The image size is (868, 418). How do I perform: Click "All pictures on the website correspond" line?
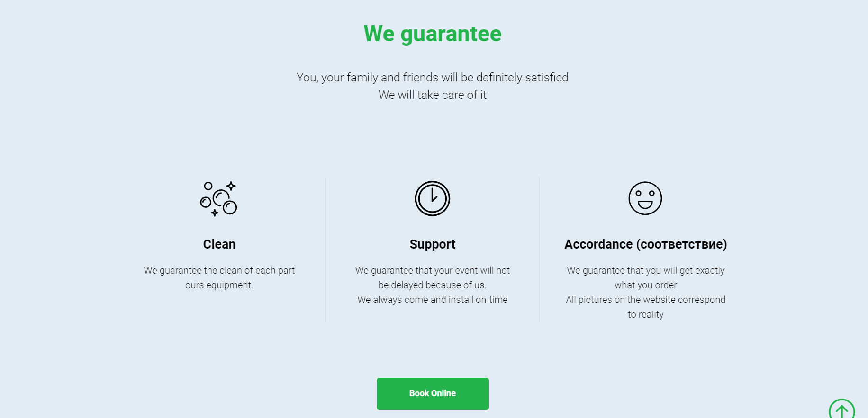click(645, 300)
